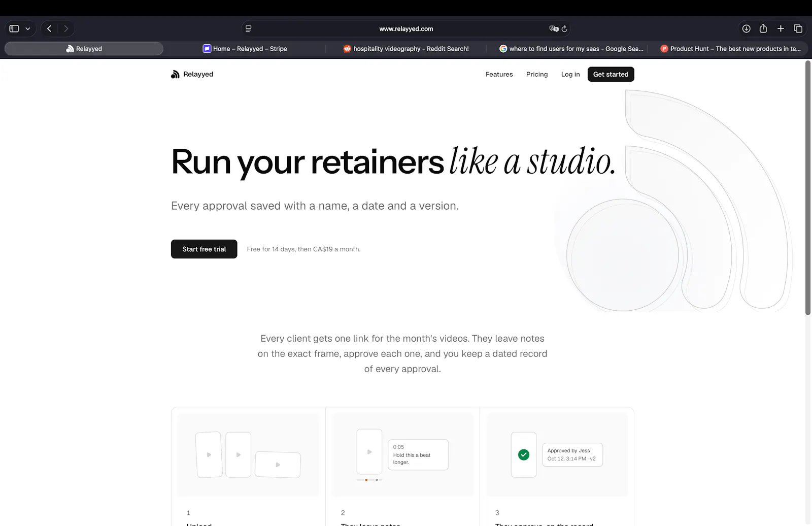Show downloads with the download icon
The width and height of the screenshot is (812, 526).
[746, 29]
